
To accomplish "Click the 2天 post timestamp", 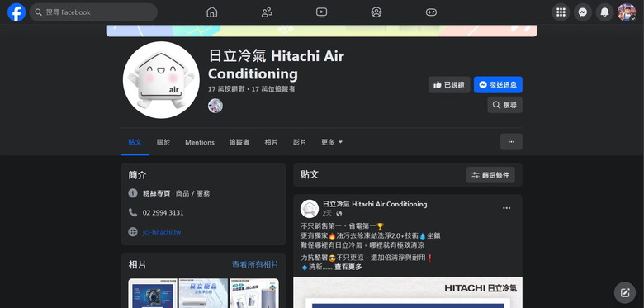I will click(x=327, y=214).
